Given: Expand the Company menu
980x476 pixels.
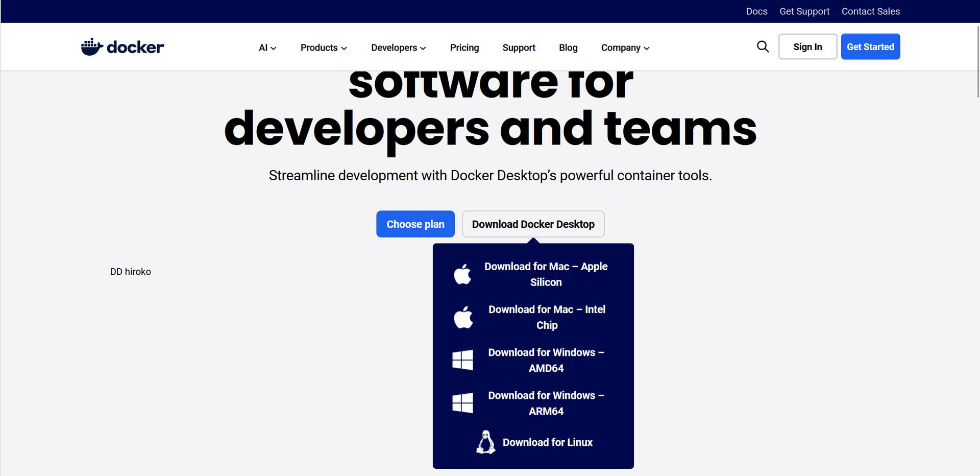Looking at the screenshot, I should pos(625,47).
